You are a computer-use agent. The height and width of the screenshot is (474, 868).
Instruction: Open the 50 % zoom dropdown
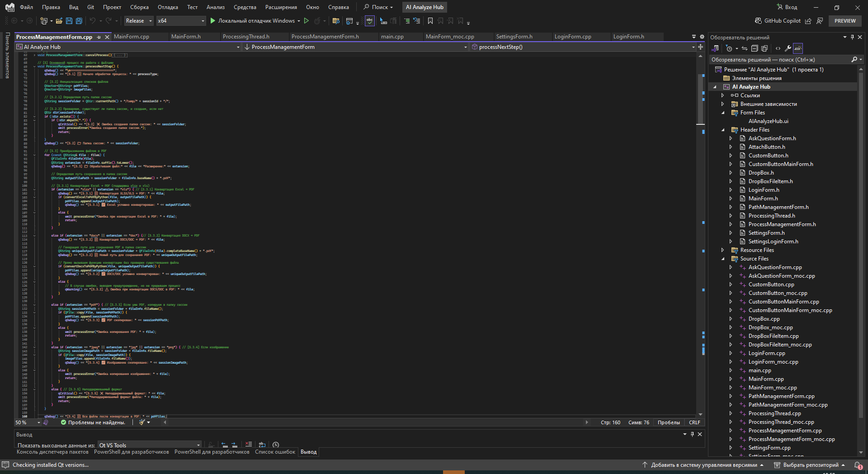point(28,422)
